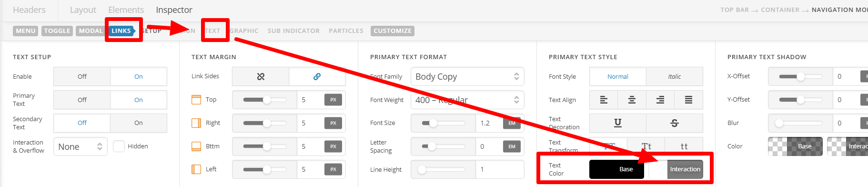
Task: Adjust the Font Size slider
Action: point(444,123)
